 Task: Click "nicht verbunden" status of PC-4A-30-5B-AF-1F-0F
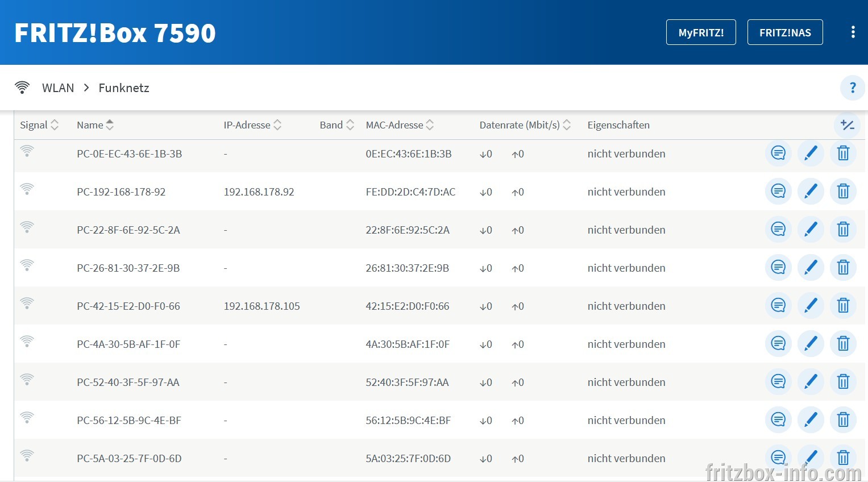pos(626,344)
